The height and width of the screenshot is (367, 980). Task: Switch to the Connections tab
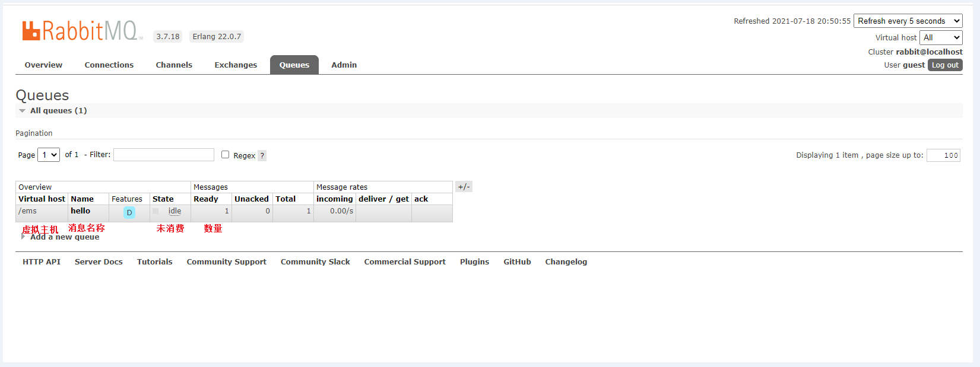coord(109,65)
